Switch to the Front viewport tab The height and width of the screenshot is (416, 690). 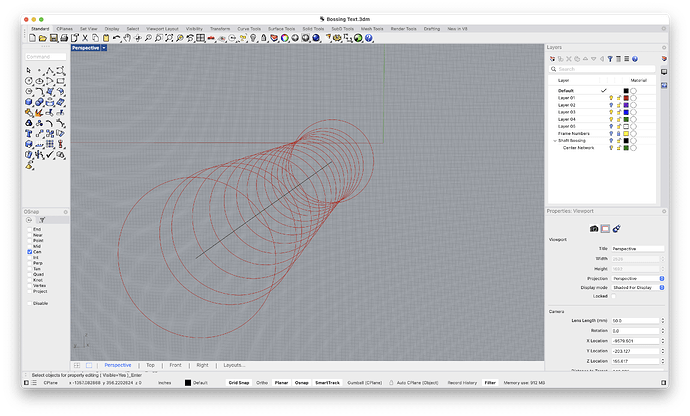176,365
